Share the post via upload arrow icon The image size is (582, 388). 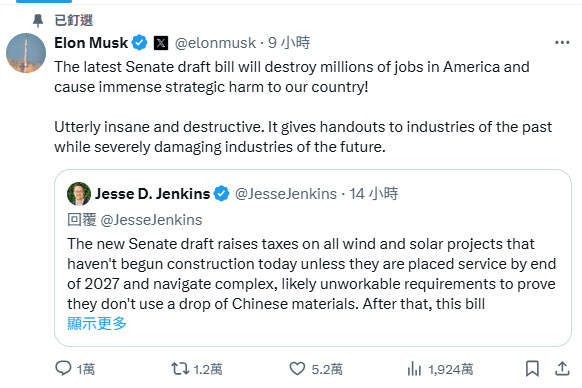click(562, 368)
